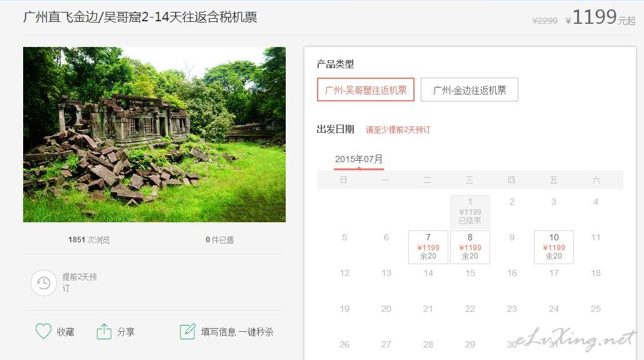The height and width of the screenshot is (360, 644).
Task: Click the clock advance-booking icon
Action: tap(43, 282)
